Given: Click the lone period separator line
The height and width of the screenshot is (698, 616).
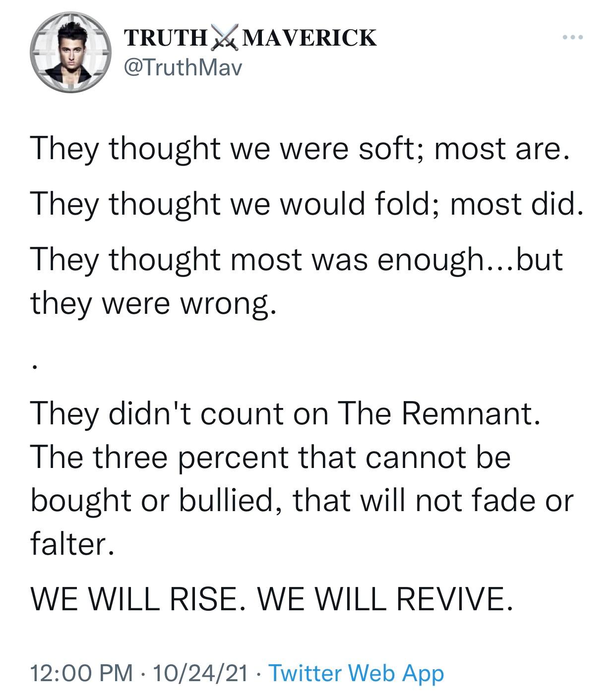Looking at the screenshot, I should (34, 367).
